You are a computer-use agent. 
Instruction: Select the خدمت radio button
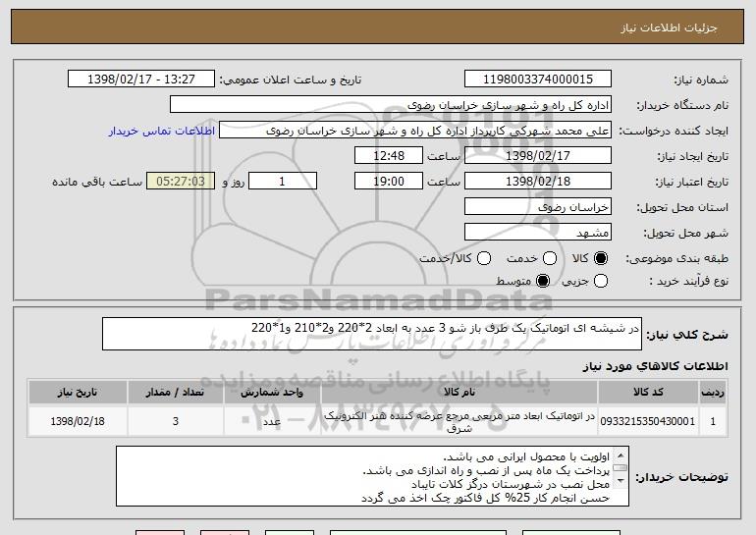[550, 258]
